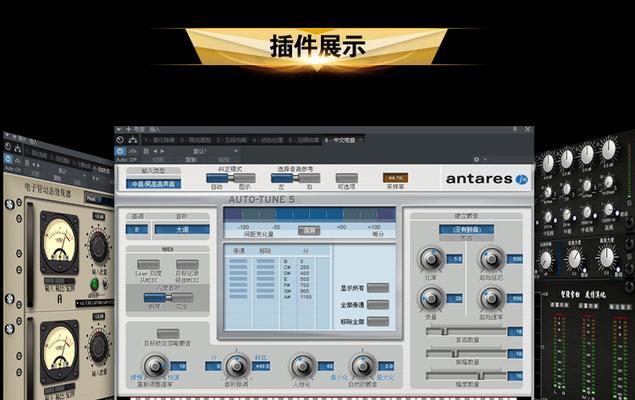Open the gear settings icon in the plugin header
The image size is (635, 400).
tap(477, 160)
